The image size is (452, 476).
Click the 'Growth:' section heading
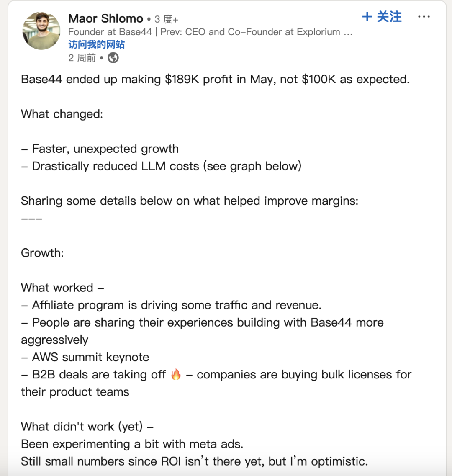click(42, 253)
